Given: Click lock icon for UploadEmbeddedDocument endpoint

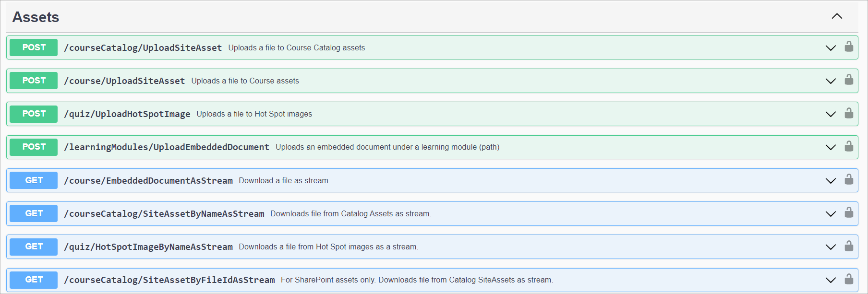Looking at the screenshot, I should [849, 146].
